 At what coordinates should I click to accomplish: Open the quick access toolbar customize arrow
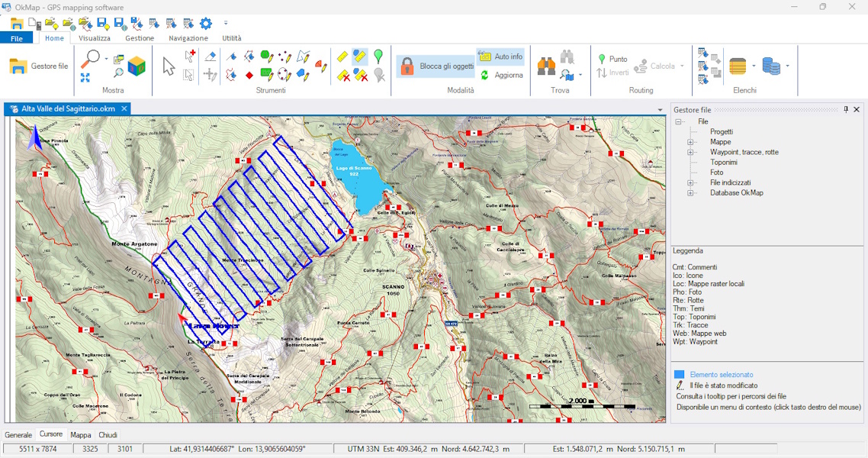click(x=226, y=23)
